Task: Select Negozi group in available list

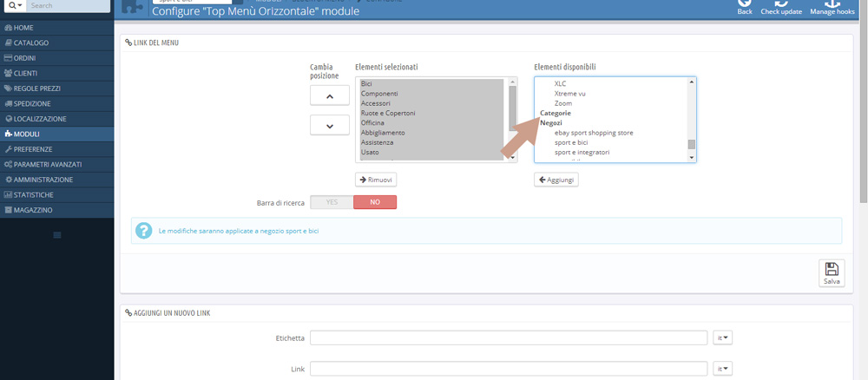Action: [551, 123]
